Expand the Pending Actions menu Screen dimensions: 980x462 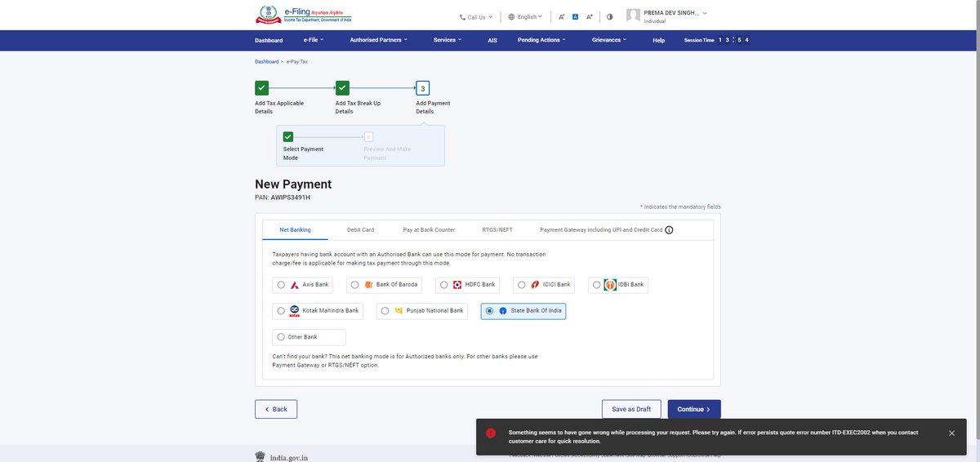(542, 40)
